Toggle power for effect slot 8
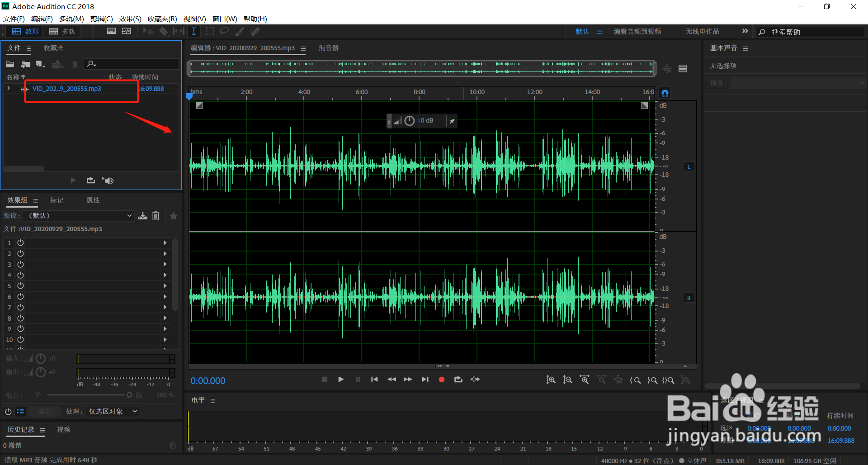Image resolution: width=868 pixels, height=465 pixels. tap(20, 318)
